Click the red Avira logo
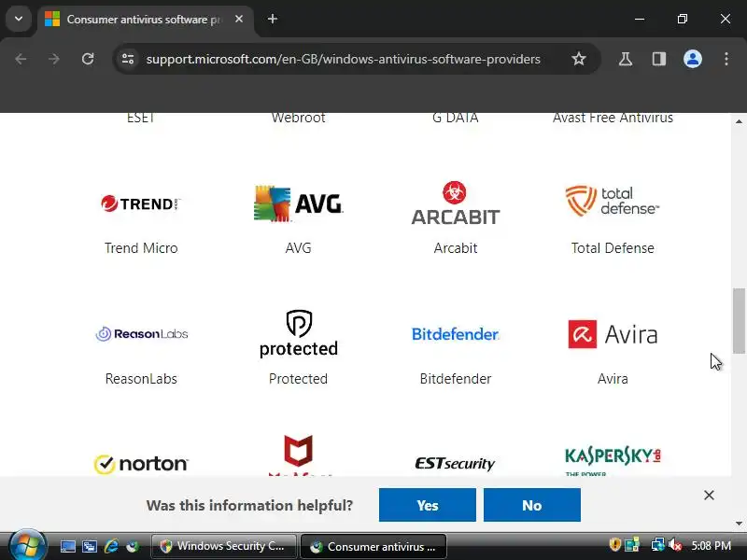The width and height of the screenshot is (747, 560). [613, 334]
